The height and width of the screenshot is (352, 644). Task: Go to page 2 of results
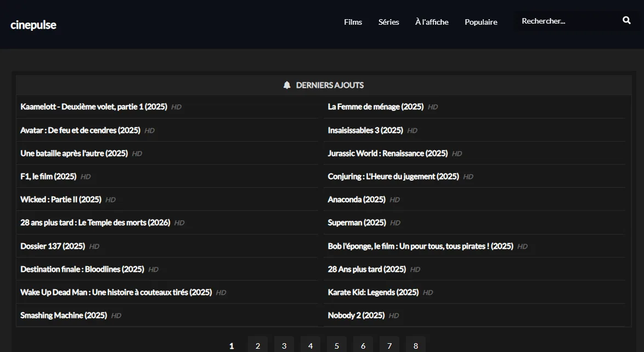tap(258, 345)
